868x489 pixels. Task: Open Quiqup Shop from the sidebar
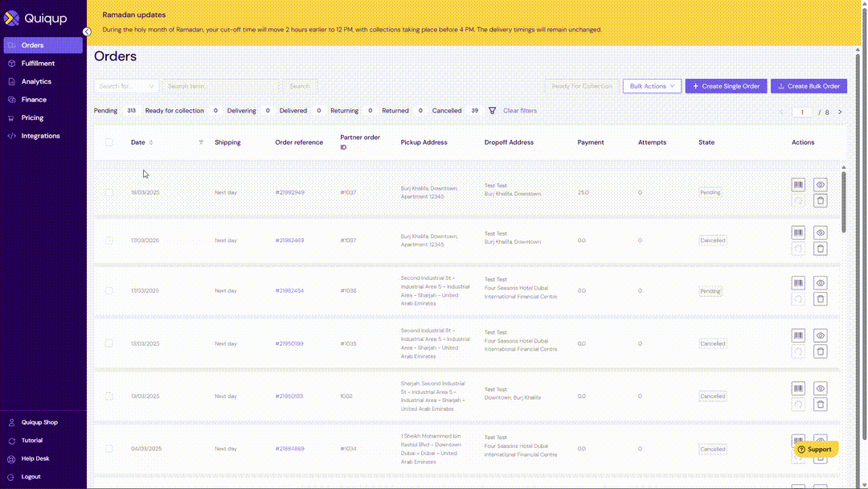(x=39, y=422)
